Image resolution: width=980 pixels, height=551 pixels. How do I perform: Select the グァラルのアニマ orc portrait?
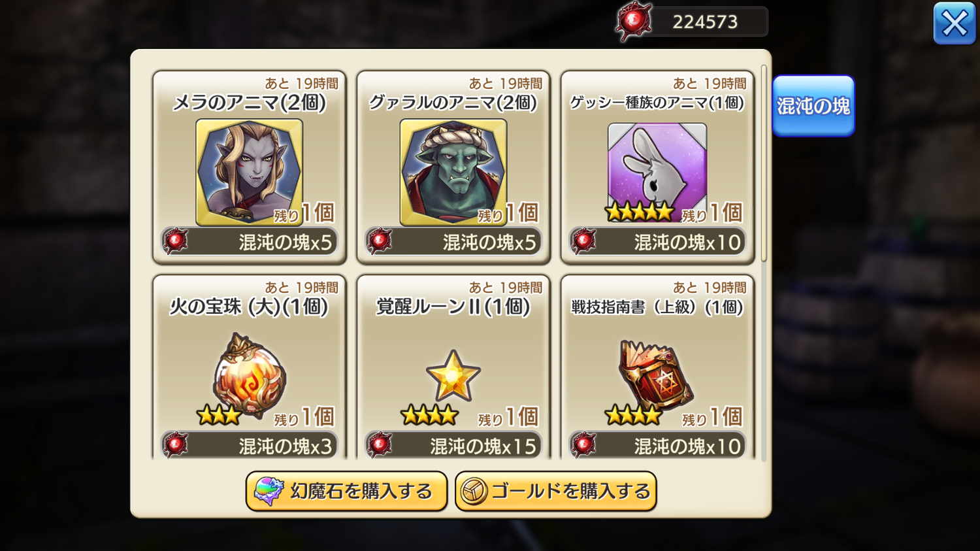(x=453, y=172)
